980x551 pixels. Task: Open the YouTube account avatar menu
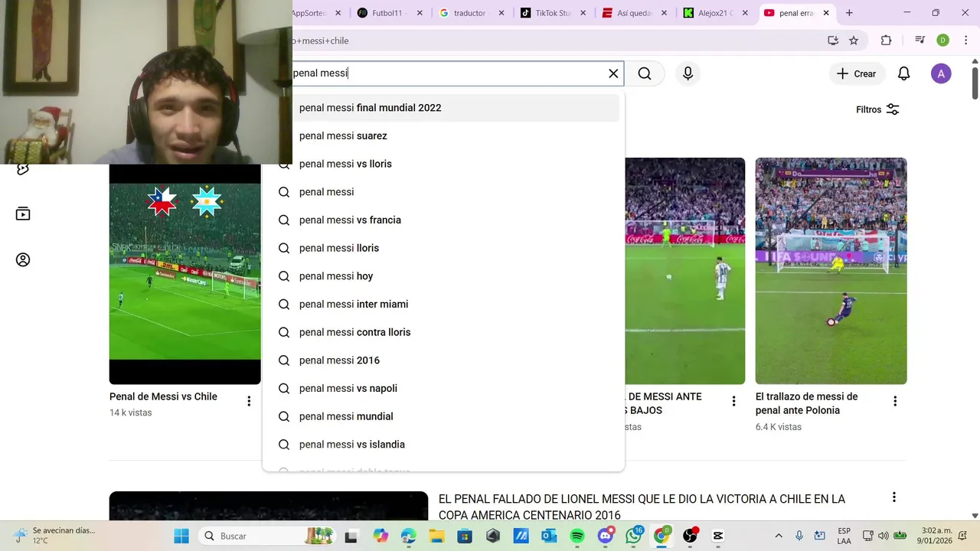(x=941, y=73)
